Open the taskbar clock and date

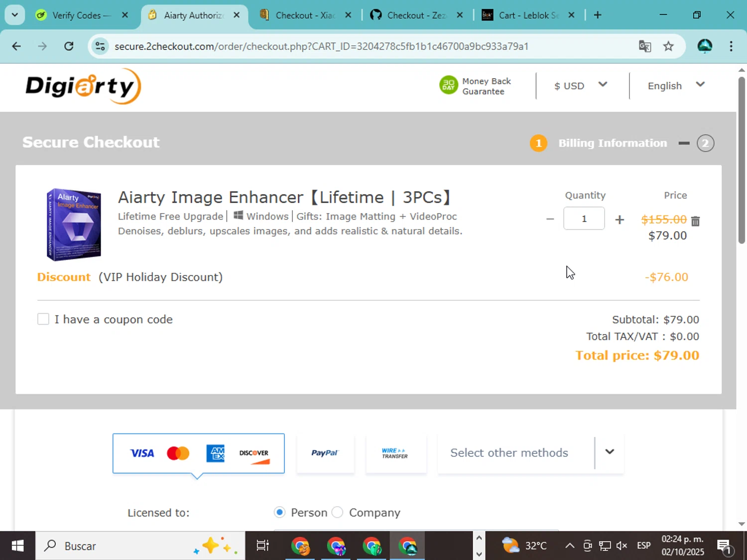pos(683,546)
